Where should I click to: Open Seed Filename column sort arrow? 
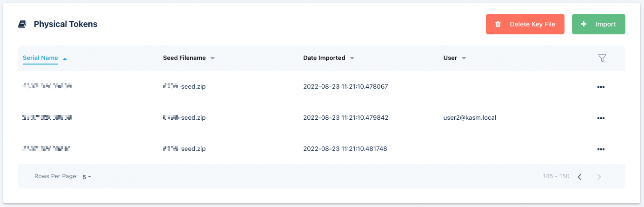pos(212,58)
